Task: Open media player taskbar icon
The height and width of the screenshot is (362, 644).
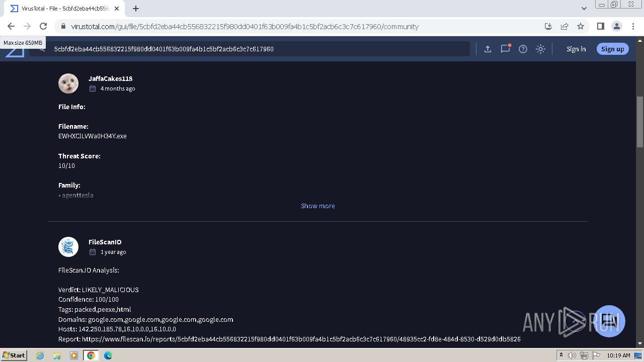Action: [74, 355]
